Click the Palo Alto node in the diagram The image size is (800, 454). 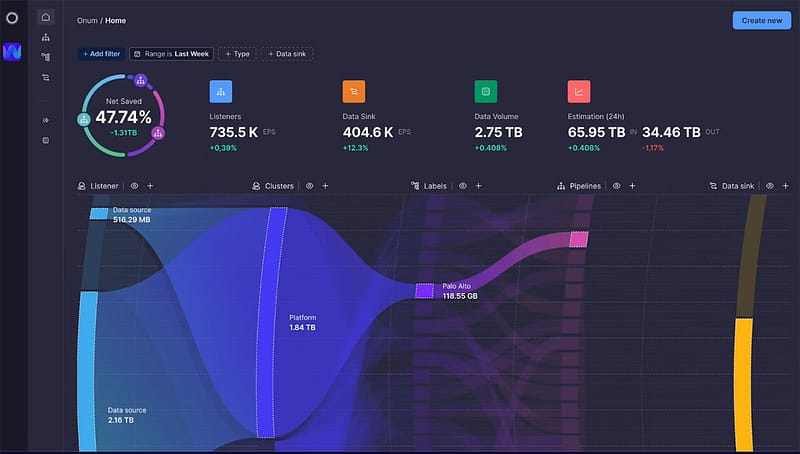[x=425, y=291]
